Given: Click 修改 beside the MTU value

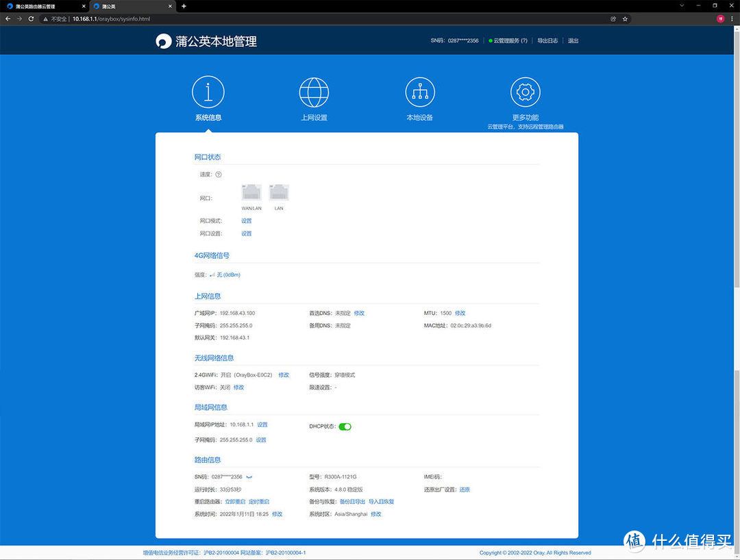Looking at the screenshot, I should pyautogui.click(x=460, y=313).
